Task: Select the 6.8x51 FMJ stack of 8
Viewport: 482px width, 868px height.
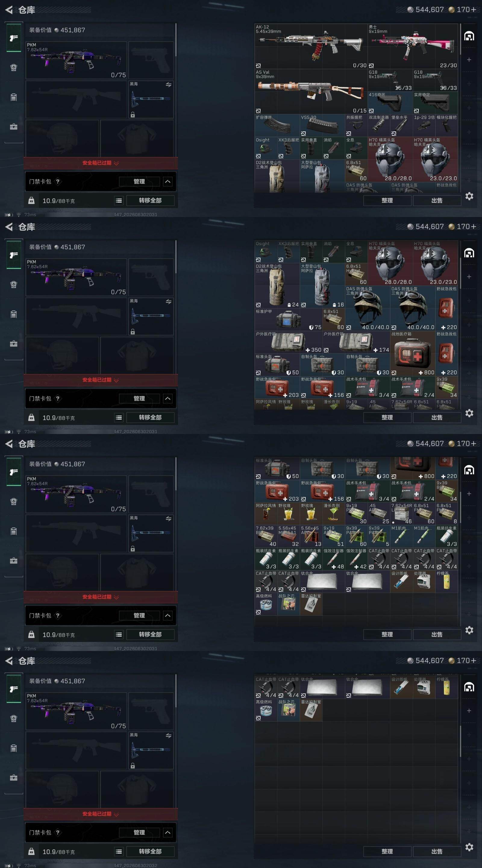Action: tap(447, 514)
